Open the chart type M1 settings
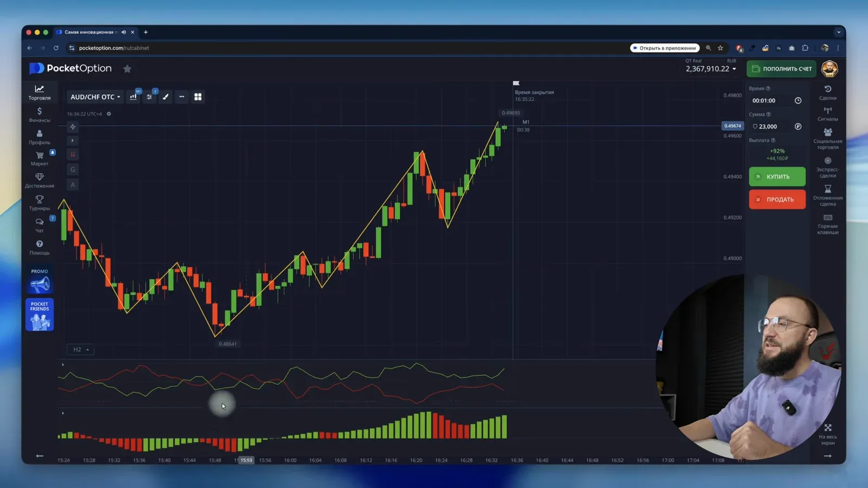 coord(133,97)
